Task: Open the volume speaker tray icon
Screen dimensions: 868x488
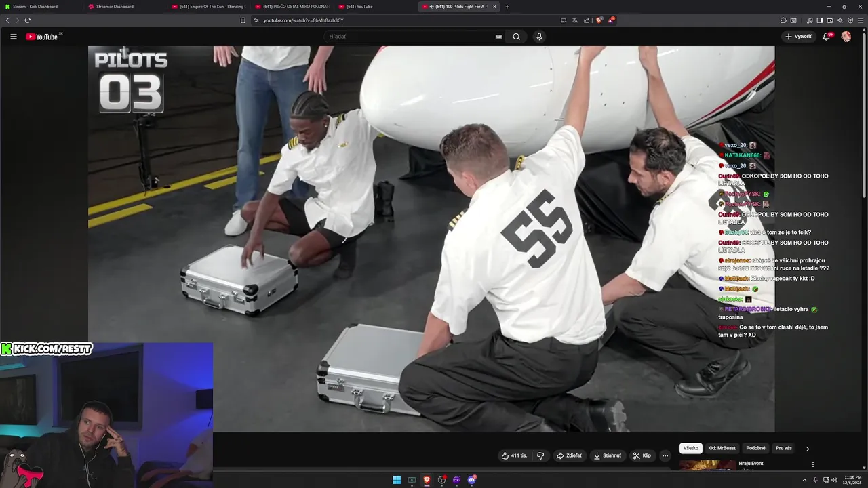Action: point(834,480)
